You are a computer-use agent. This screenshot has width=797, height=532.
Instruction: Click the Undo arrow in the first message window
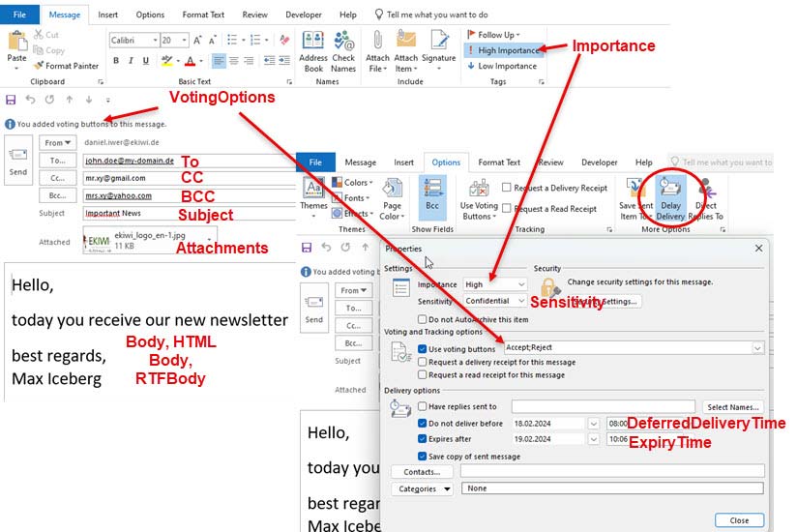coord(31,100)
